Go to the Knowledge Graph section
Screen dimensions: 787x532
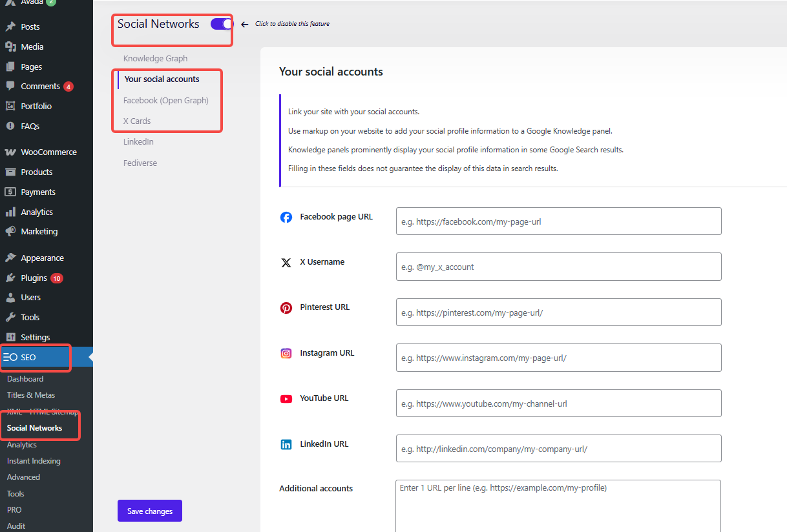pos(155,58)
